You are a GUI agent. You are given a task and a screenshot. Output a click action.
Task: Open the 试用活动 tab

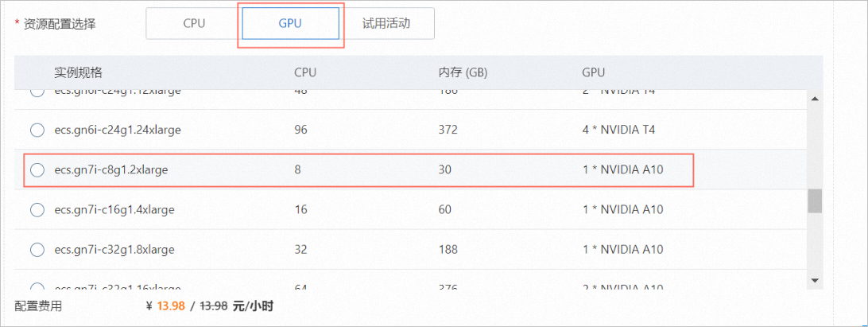(x=386, y=24)
